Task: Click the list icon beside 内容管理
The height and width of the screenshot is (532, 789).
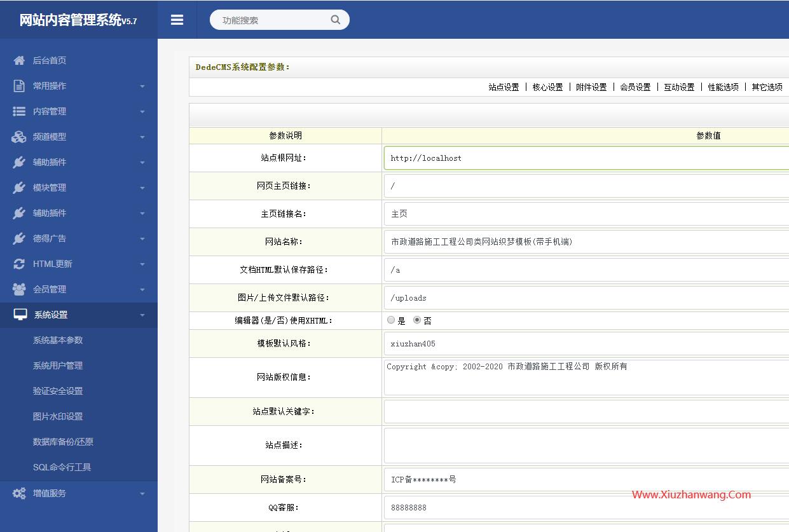Action: (19, 111)
